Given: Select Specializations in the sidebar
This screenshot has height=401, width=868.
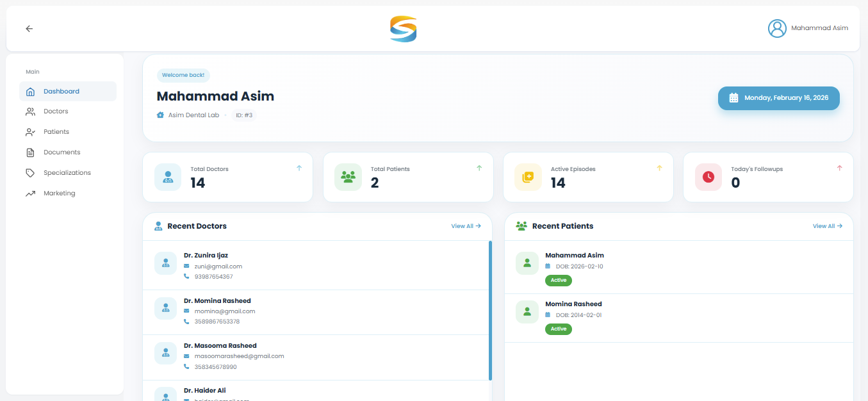Looking at the screenshot, I should 67,173.
